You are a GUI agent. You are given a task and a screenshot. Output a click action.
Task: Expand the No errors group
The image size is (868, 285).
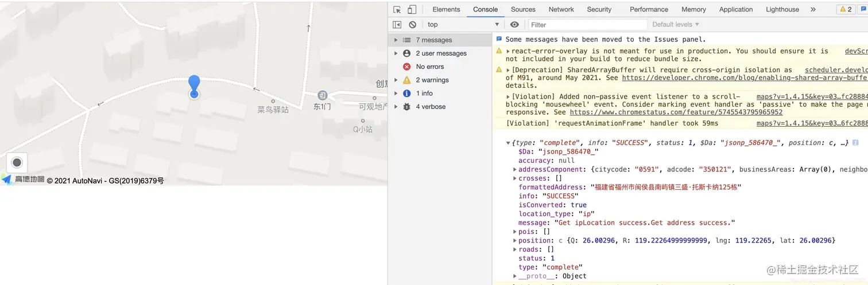440,67
